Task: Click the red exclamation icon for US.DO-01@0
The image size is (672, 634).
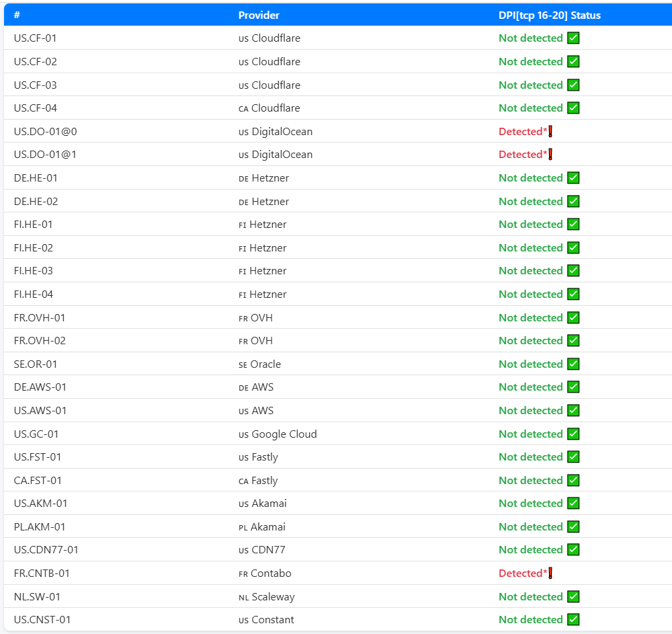Action: tap(550, 131)
